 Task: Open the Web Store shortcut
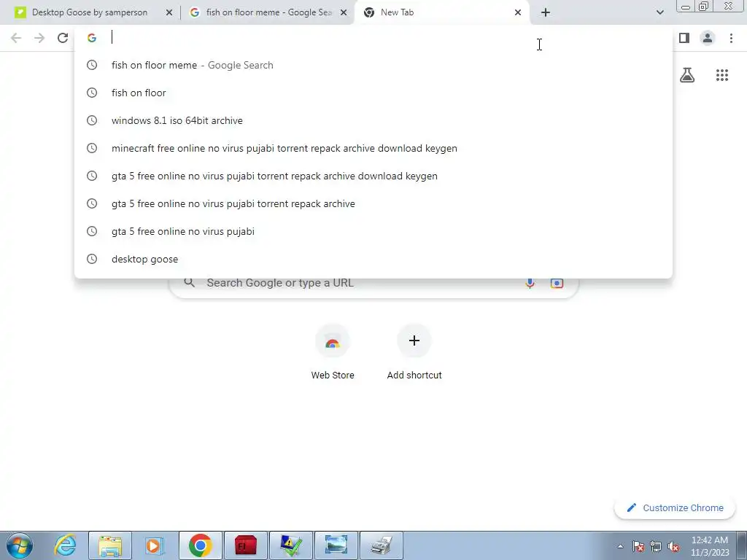pos(333,352)
